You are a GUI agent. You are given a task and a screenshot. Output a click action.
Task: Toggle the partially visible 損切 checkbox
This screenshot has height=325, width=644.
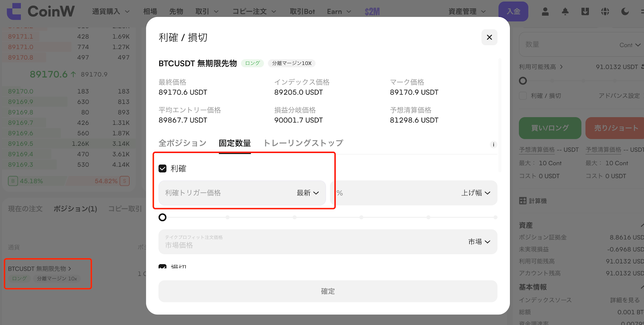163,267
